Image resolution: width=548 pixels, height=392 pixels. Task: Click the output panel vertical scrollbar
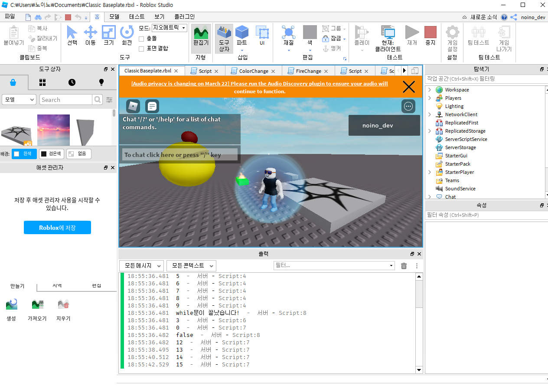pyautogui.click(x=419, y=323)
